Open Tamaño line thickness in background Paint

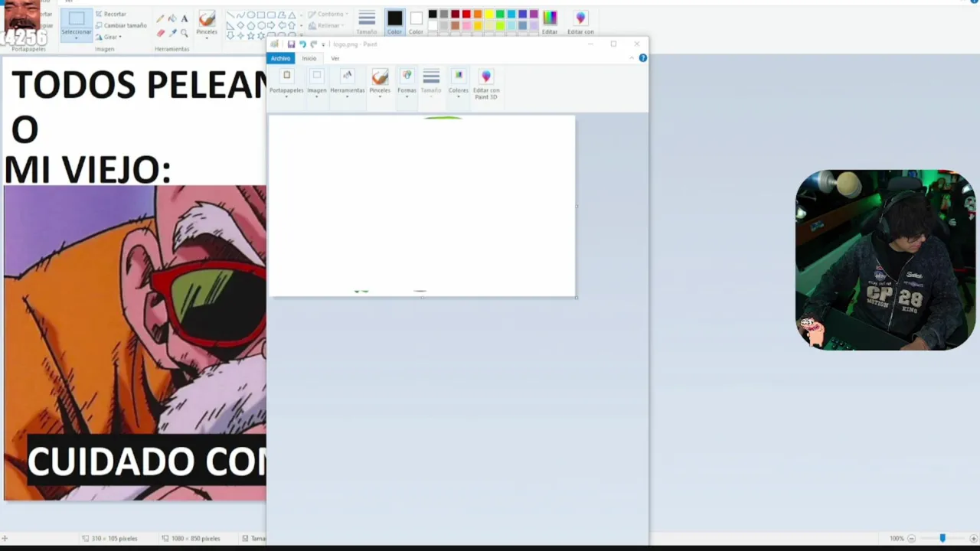click(x=367, y=21)
